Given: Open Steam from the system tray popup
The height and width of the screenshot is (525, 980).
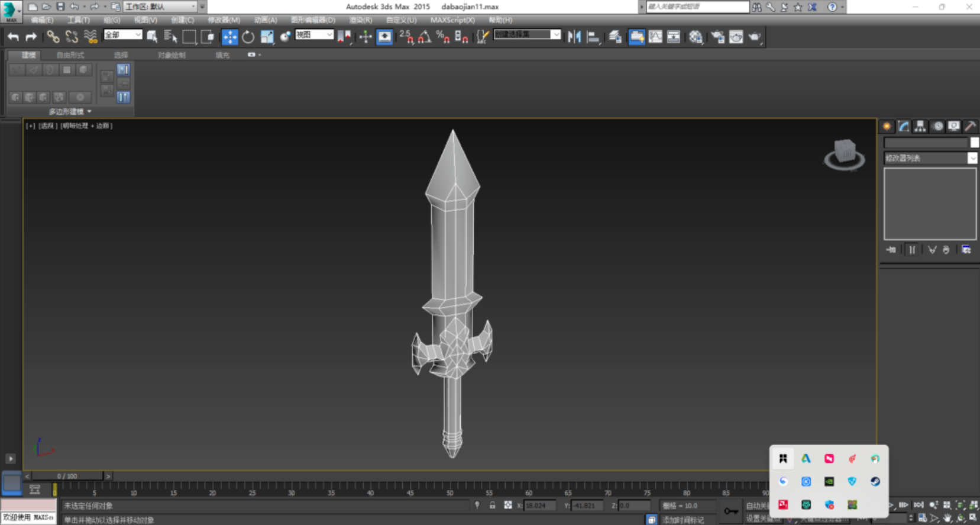Looking at the screenshot, I should click(875, 482).
